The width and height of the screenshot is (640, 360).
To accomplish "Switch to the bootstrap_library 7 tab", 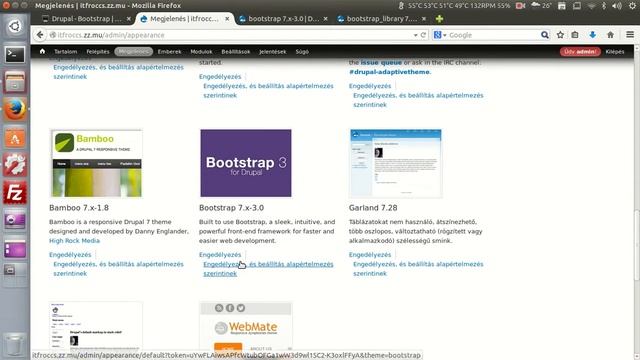I will pos(382,19).
